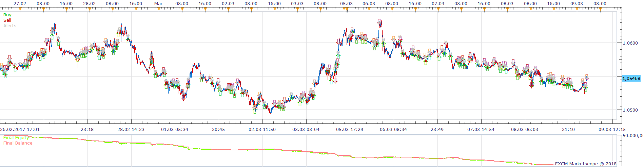Image resolution: width=644 pixels, height=167 pixels.
Task: Click the orange session marker under 07.03
Action: [x=438, y=10]
